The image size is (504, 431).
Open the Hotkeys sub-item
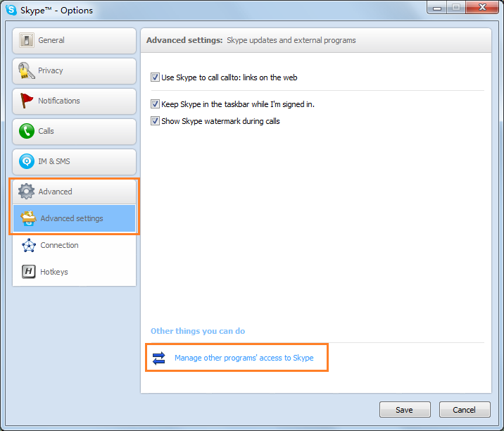tap(74, 272)
